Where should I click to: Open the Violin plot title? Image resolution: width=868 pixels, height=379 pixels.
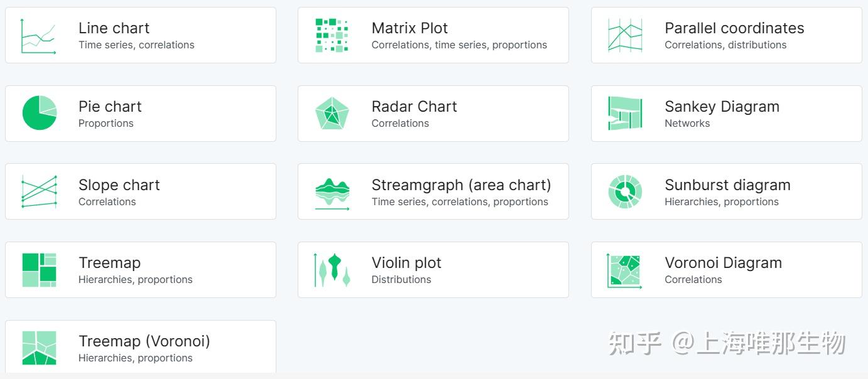click(x=406, y=263)
